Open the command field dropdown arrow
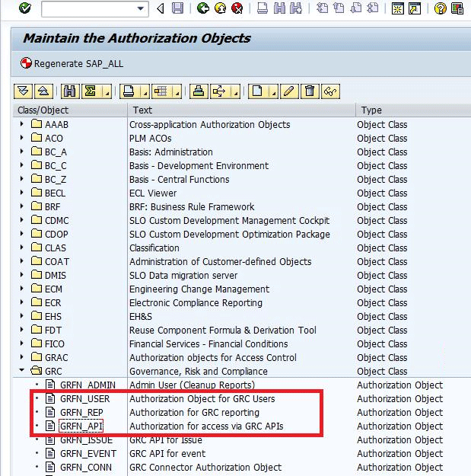 (141, 8)
